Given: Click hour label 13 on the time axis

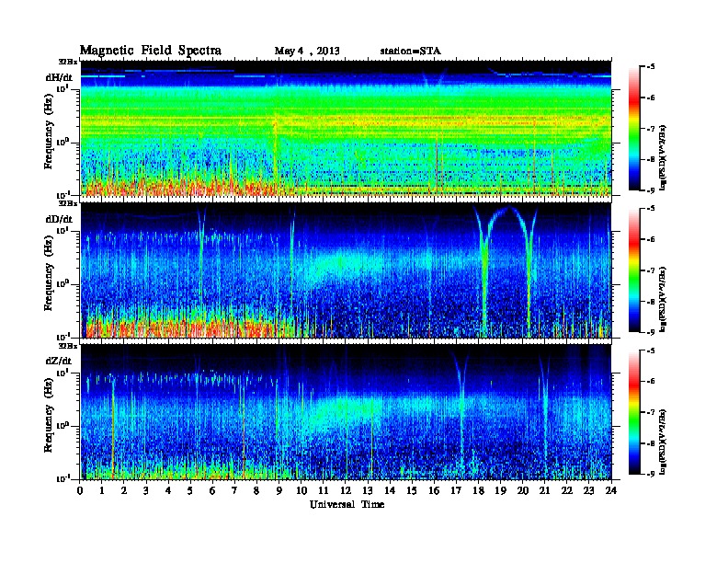Looking at the screenshot, I should pos(368,490).
